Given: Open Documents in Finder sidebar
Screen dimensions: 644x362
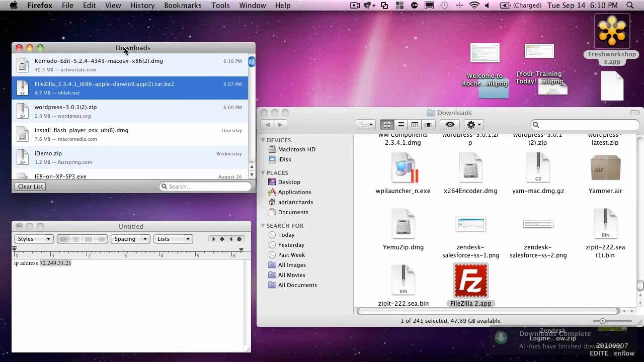Looking at the screenshot, I should (293, 212).
